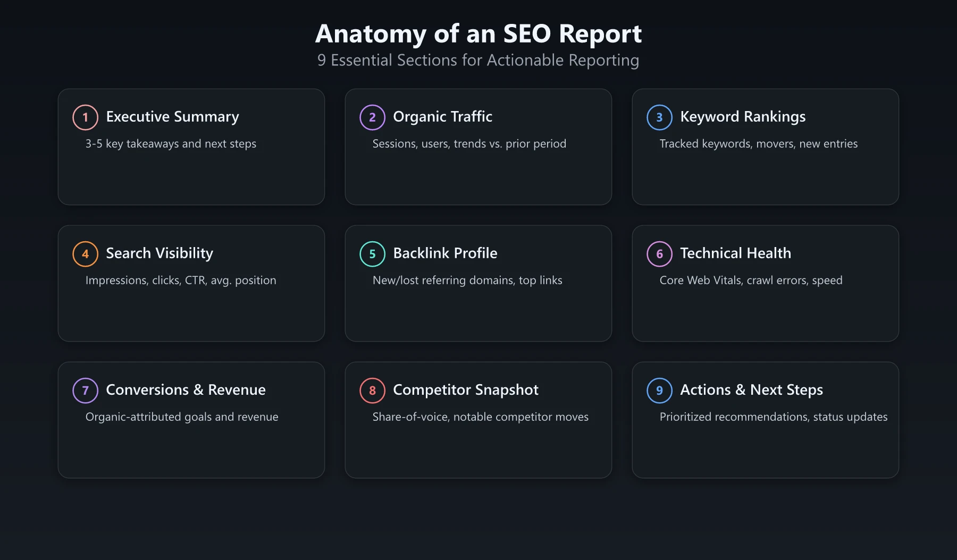Click the number 3 badge beside Keyword Rankings
Screen dimensions: 957x560
659,117
